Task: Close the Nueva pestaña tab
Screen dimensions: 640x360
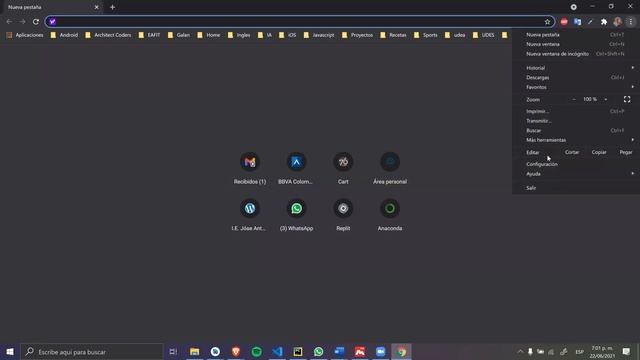Action: (x=96, y=7)
